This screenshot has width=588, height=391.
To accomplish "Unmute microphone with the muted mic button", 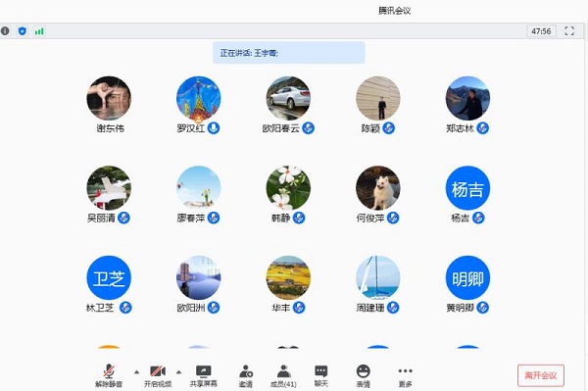I will point(109,376).
